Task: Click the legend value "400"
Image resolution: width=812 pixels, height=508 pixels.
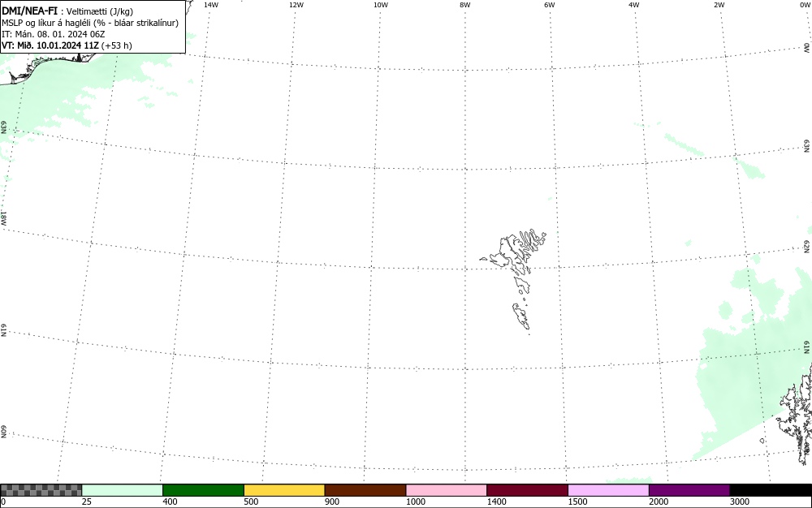Action: point(170,502)
